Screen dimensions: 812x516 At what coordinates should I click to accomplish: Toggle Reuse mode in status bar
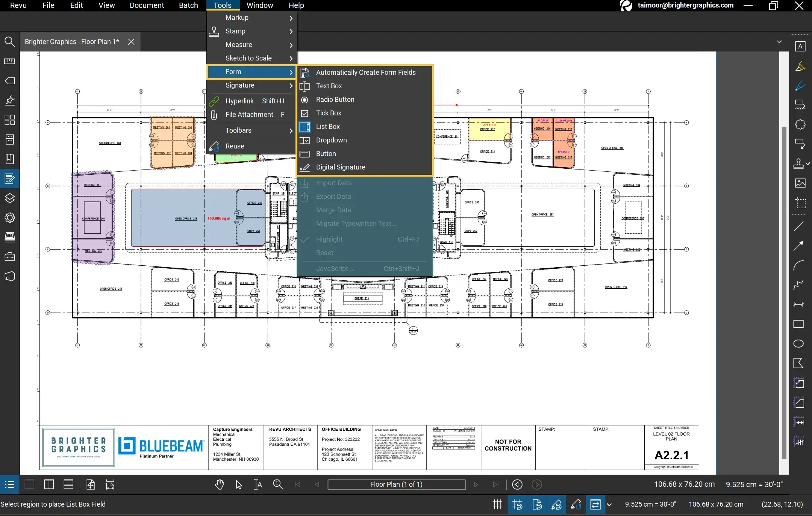(576, 504)
